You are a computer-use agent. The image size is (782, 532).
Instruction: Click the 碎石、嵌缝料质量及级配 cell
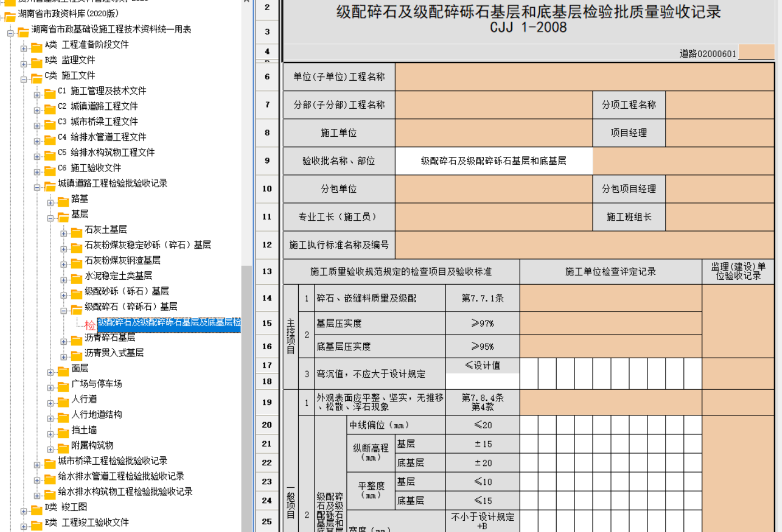pyautogui.click(x=380, y=298)
